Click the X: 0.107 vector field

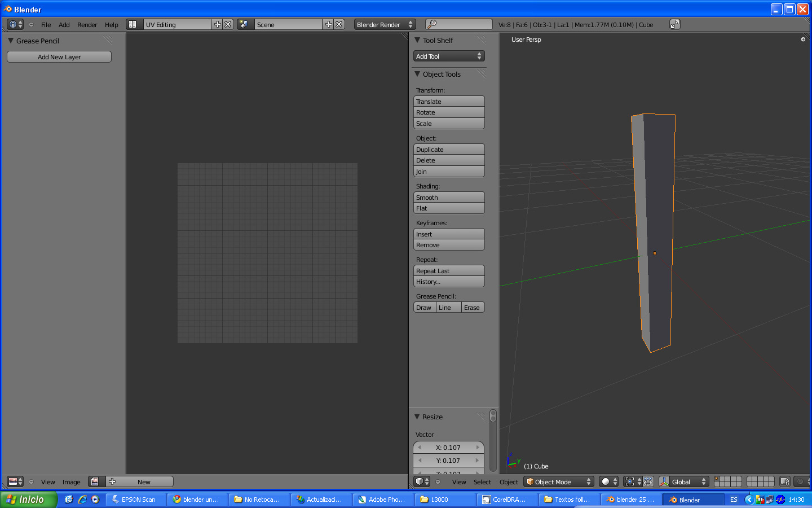pyautogui.click(x=449, y=448)
